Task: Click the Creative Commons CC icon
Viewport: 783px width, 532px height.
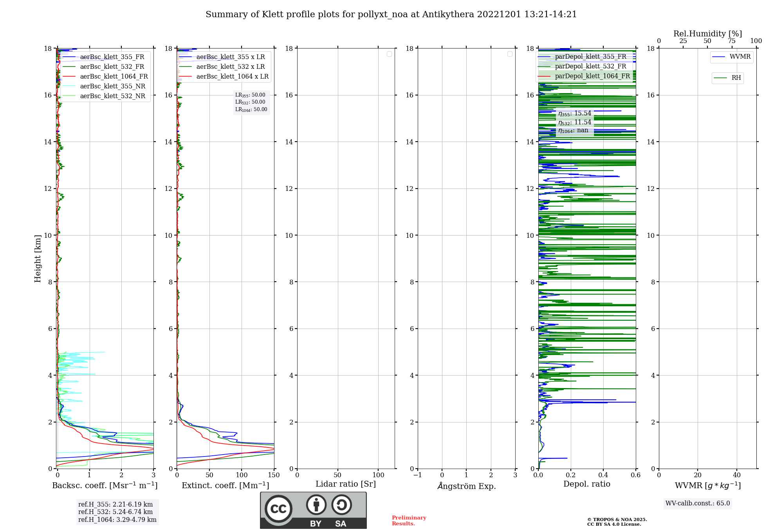Action: pos(278,509)
